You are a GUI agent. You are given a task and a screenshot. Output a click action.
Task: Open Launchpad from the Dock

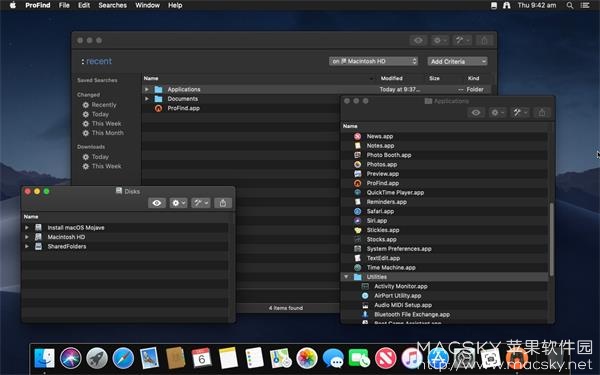[97, 359]
